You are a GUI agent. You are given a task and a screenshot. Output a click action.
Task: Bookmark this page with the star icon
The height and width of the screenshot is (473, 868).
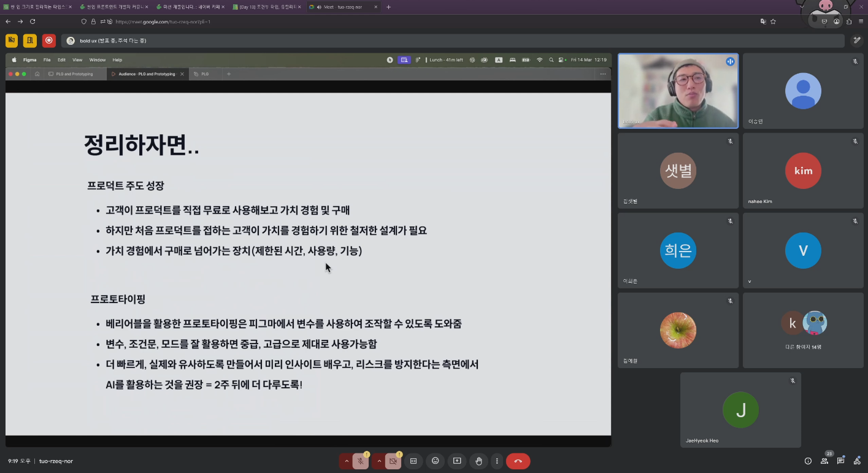[x=773, y=21]
